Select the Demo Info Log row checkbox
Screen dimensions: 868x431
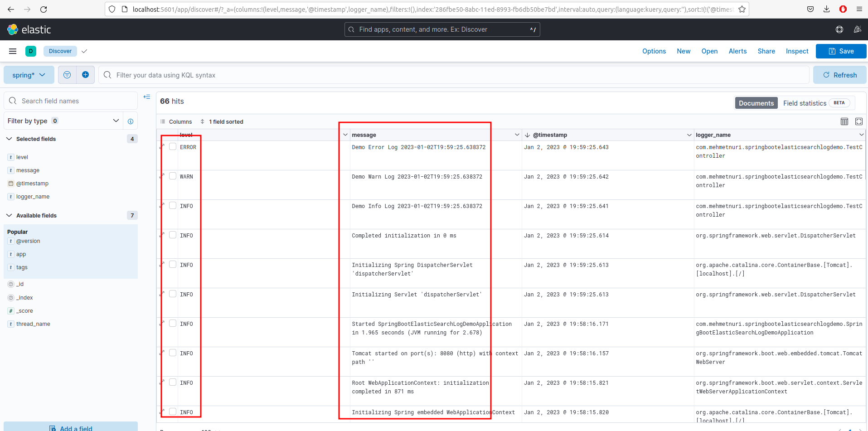pos(173,205)
